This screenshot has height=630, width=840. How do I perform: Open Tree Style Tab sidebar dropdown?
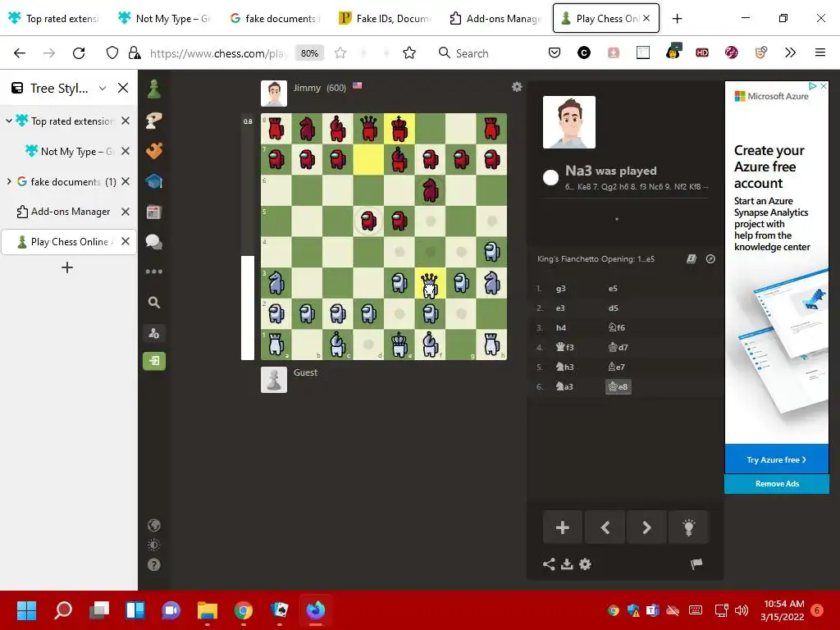click(x=103, y=88)
